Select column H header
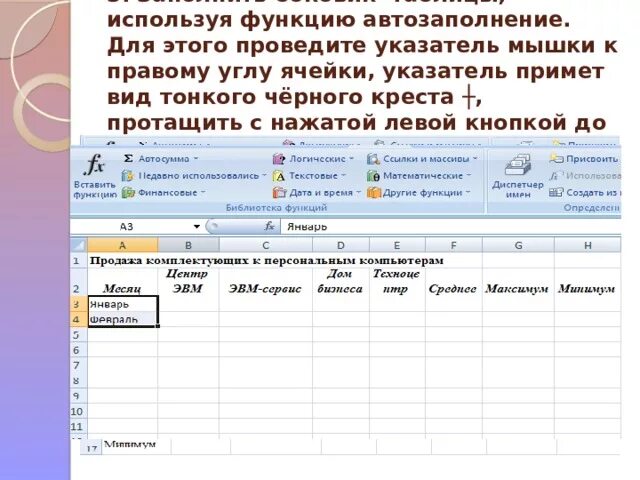Screen dimensions: 640x480 pos(587,245)
